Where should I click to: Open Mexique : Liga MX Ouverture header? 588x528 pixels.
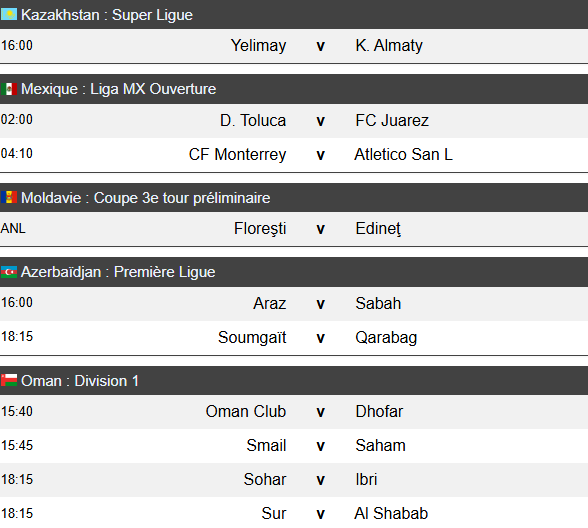coord(294,89)
